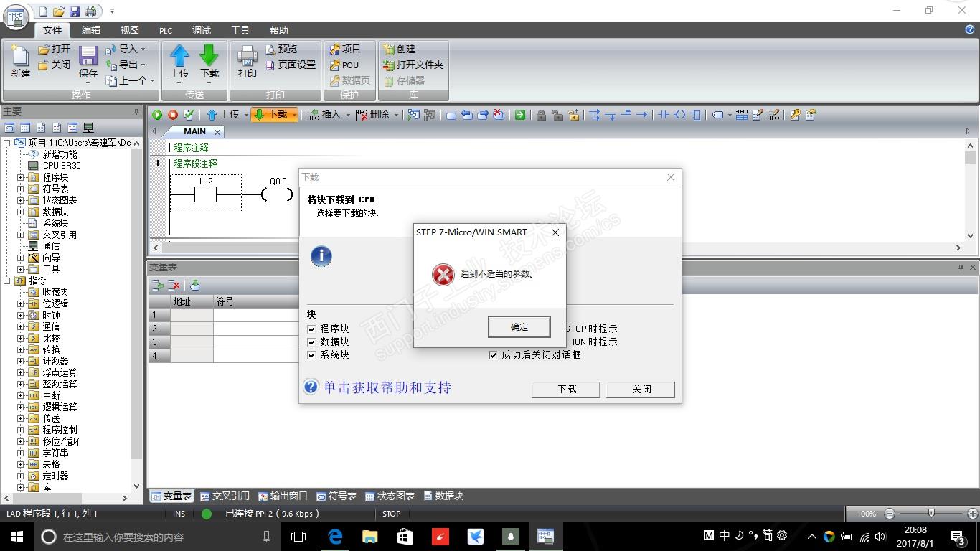Image resolution: width=980 pixels, height=551 pixels.
Task: Toggle the 数据块 checkbox in download dialog
Action: 311,342
